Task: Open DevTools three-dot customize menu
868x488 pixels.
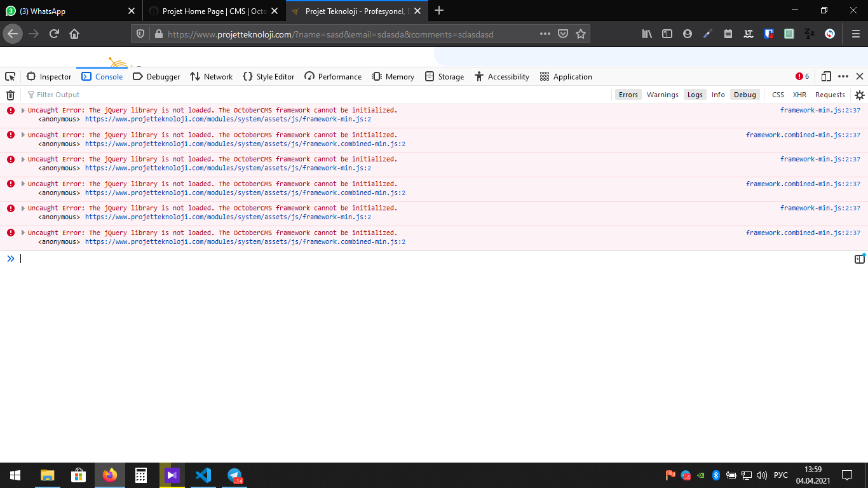Action: coord(843,76)
